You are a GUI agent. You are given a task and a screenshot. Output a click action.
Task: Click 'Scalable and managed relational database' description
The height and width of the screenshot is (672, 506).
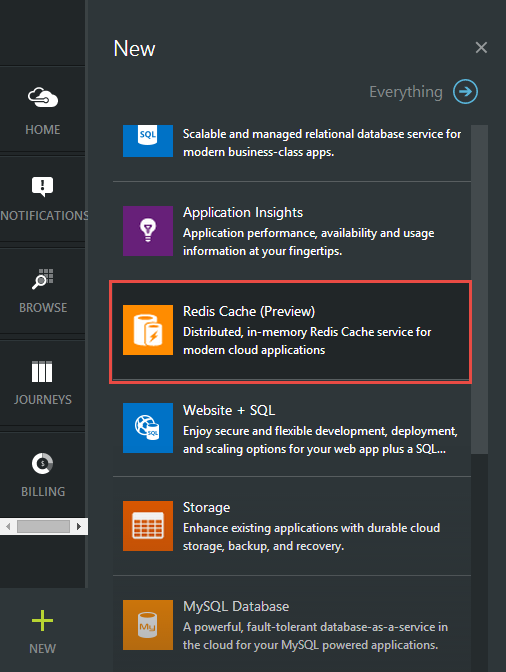click(322, 143)
